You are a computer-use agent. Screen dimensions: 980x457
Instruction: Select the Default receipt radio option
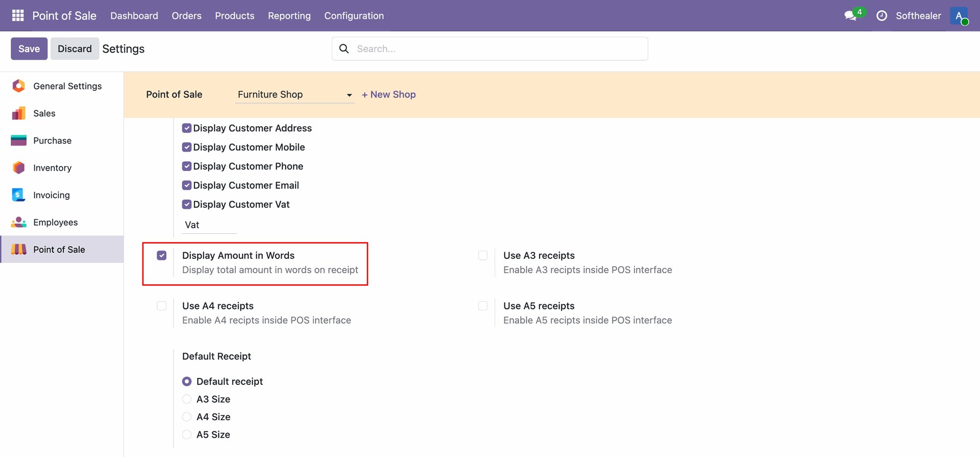tap(187, 381)
